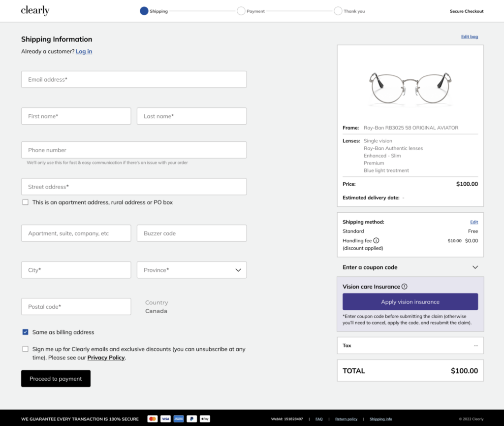Click the Log in link
Viewport: 504px width, 426px height.
coord(84,51)
